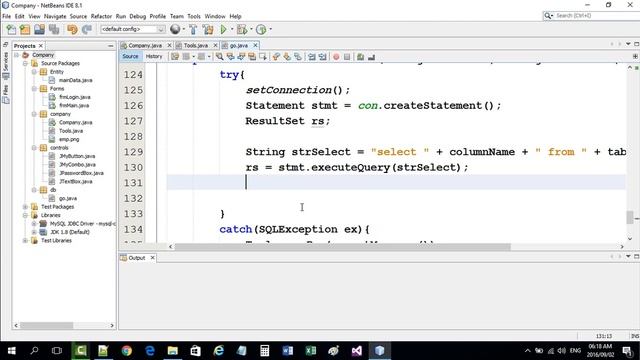Collapse the controls package node
Image resolution: width=640 pixels, height=360 pixels.
(34, 148)
